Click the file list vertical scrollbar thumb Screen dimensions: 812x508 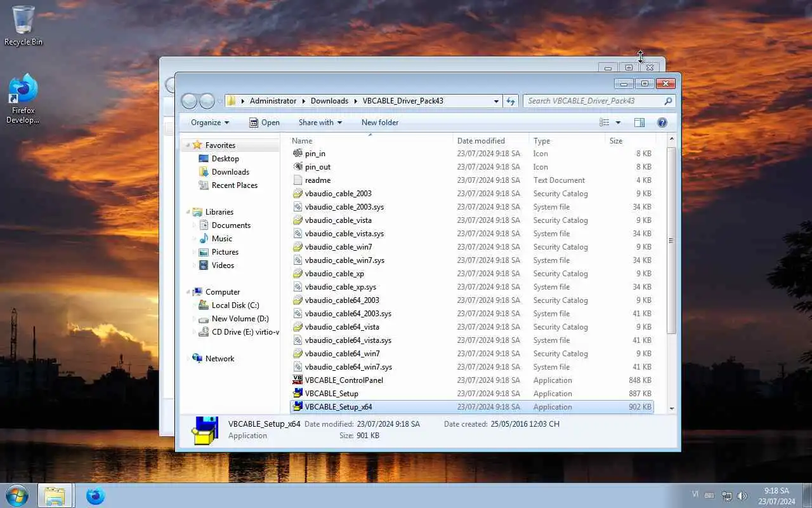point(671,240)
